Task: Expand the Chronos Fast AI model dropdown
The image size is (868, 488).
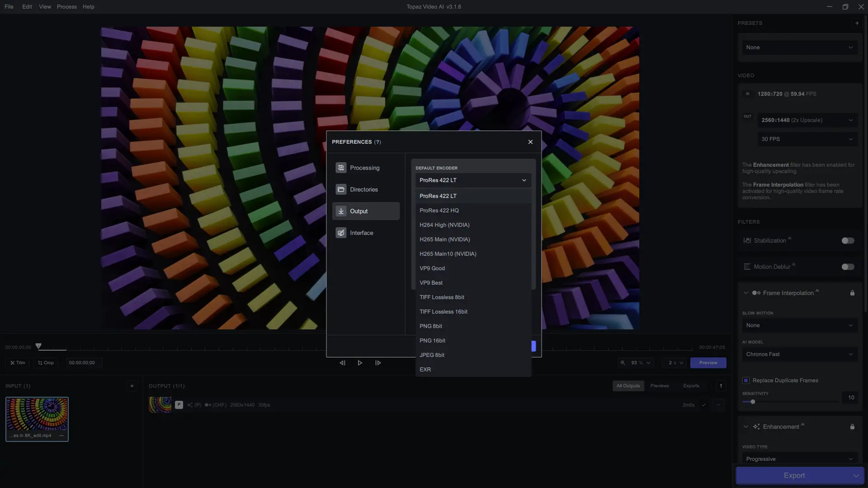Action: 799,354
